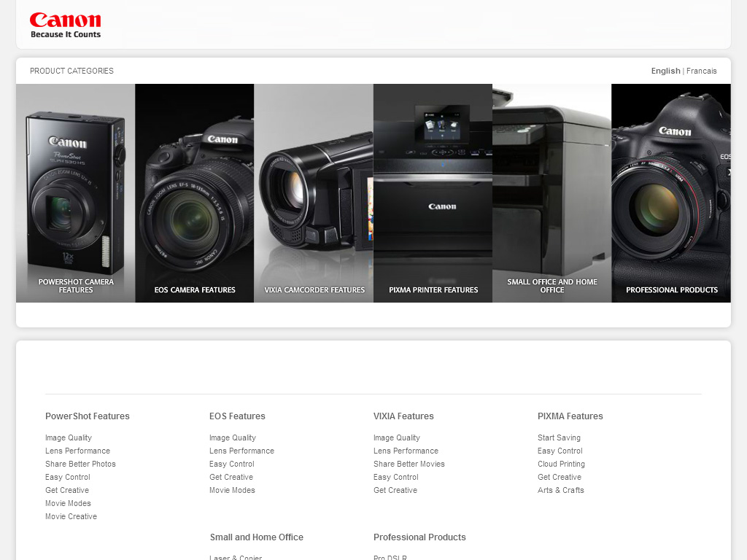Open the PowerShot Camera Features tile
The width and height of the screenshot is (747, 560).
76,192
